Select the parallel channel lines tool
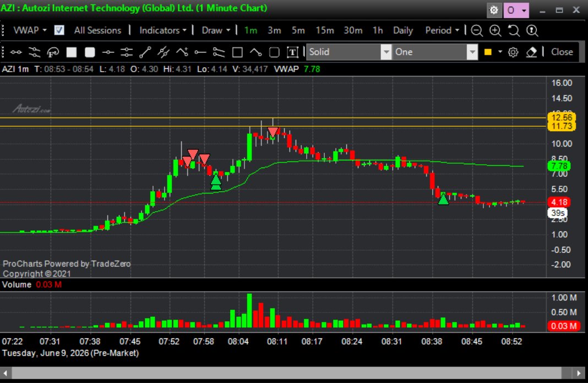Screen dimensions: 588x383 click(x=34, y=52)
